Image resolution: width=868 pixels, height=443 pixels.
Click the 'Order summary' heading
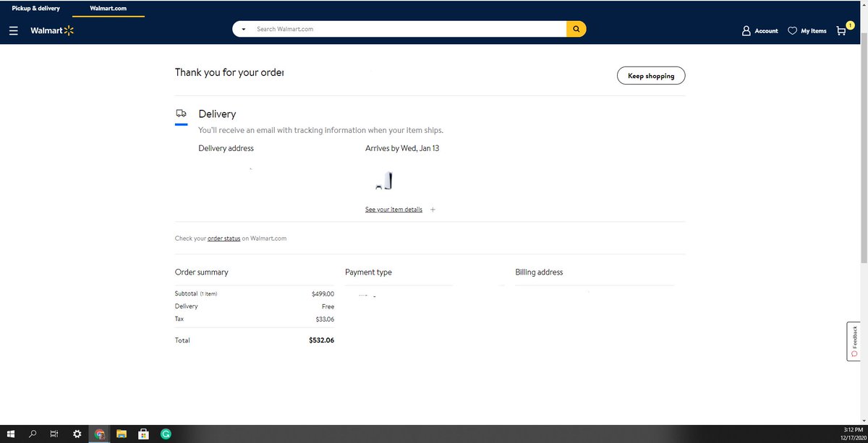202,272
